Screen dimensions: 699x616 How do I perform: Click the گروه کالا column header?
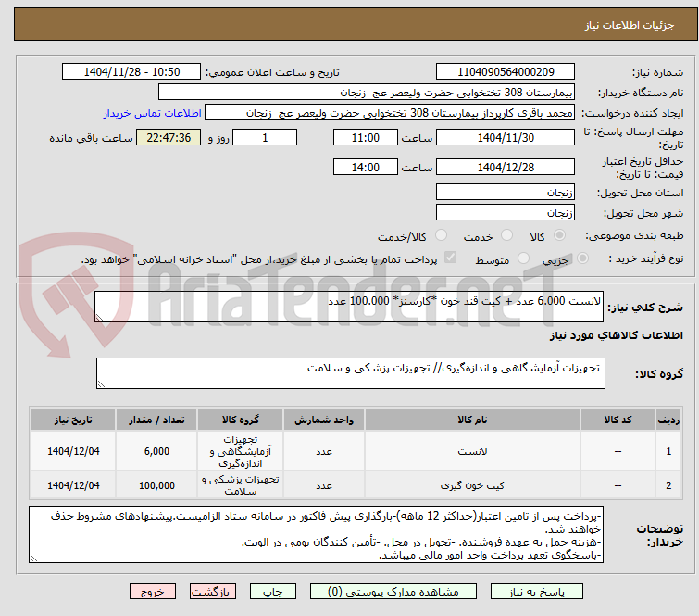[x=241, y=420]
